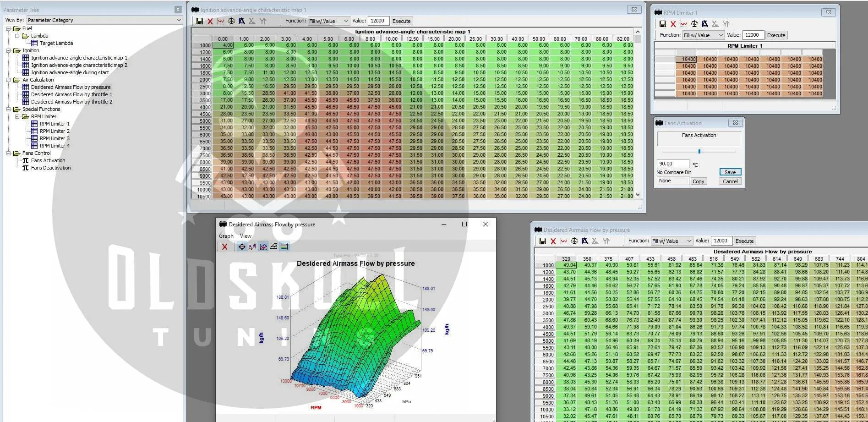
Task: Click balance scale icon in RPM Limiter toolbar
Action: click(x=694, y=24)
